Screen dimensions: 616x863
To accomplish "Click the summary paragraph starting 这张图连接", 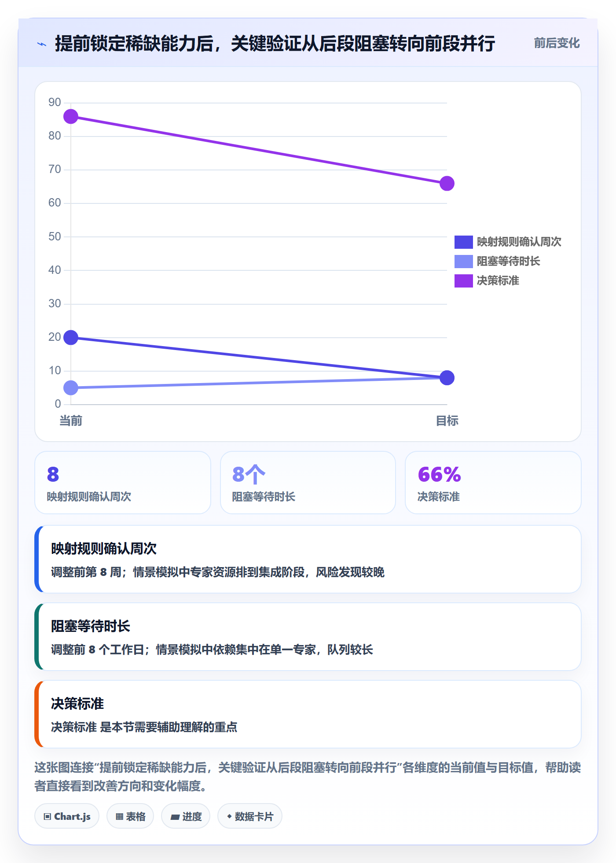I will (308, 777).
